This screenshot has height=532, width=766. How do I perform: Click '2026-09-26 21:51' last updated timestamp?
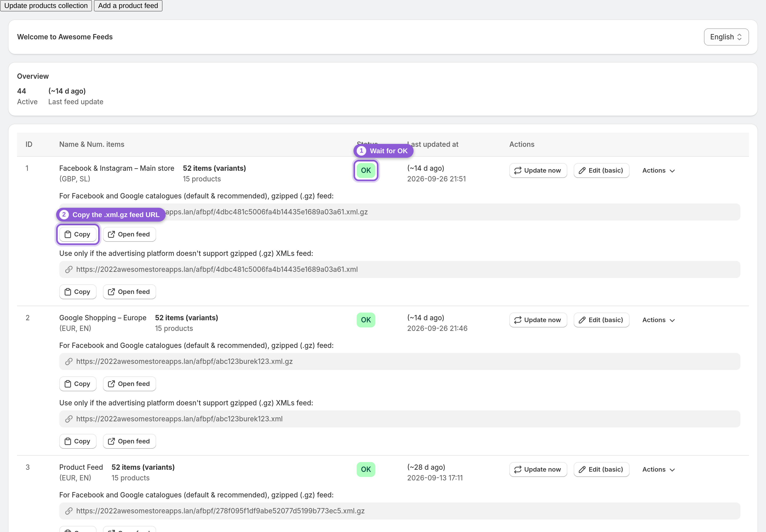(436, 179)
